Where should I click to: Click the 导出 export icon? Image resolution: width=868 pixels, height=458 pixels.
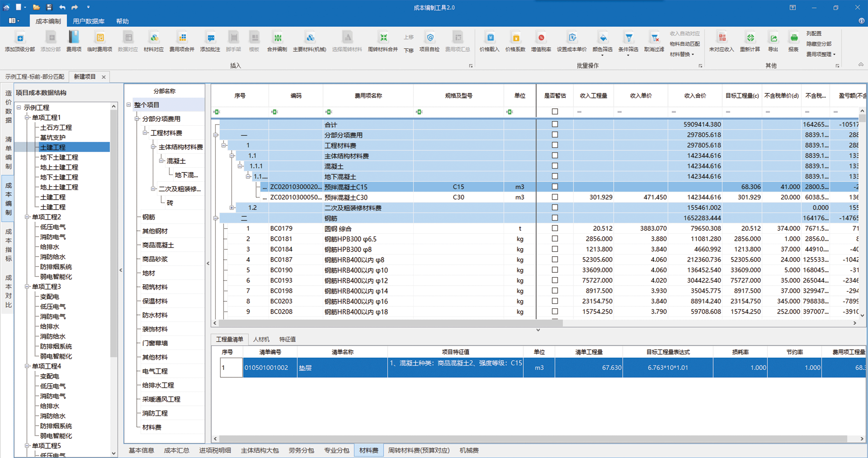point(773,38)
